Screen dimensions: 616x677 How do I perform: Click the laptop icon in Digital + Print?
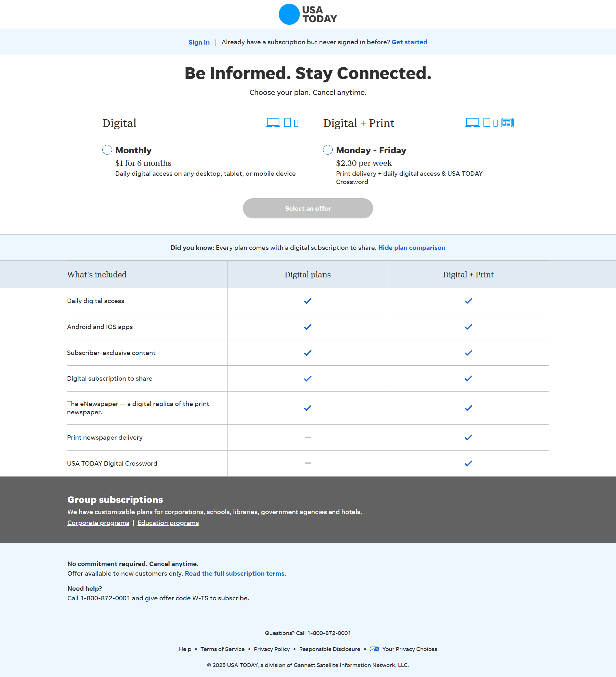click(472, 123)
